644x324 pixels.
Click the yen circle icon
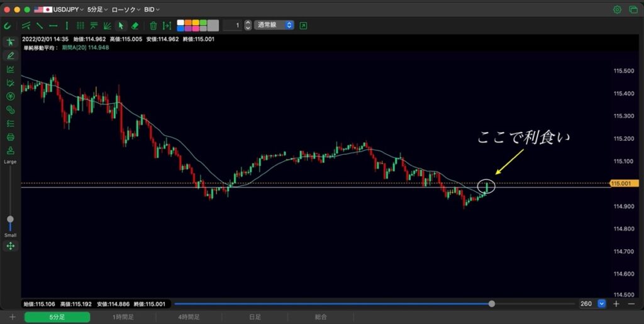11,96
